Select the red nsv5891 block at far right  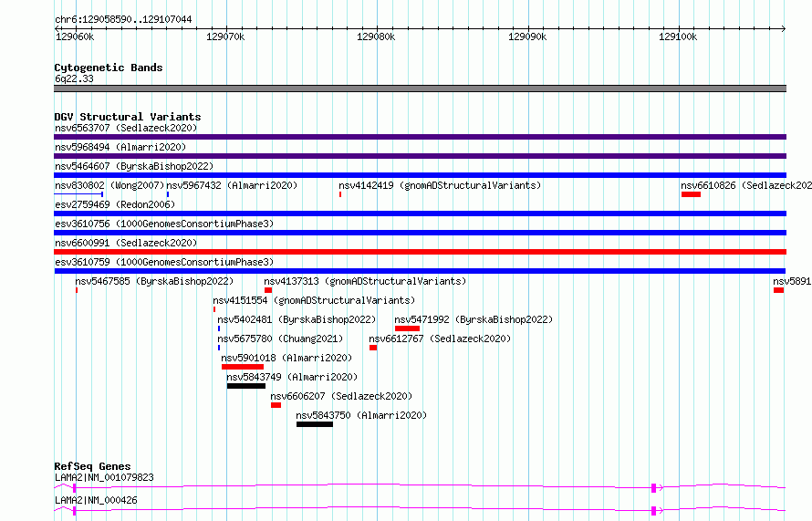click(778, 290)
